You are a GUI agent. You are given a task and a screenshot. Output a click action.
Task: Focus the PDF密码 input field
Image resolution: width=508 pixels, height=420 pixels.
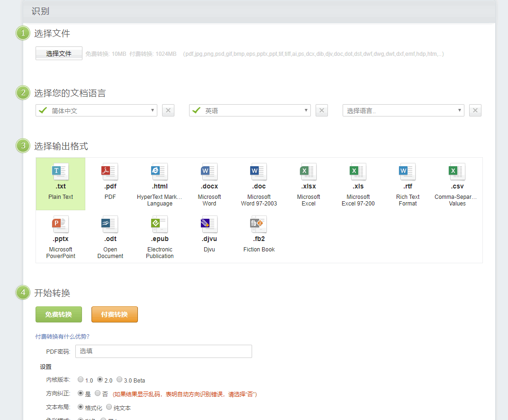click(x=163, y=351)
